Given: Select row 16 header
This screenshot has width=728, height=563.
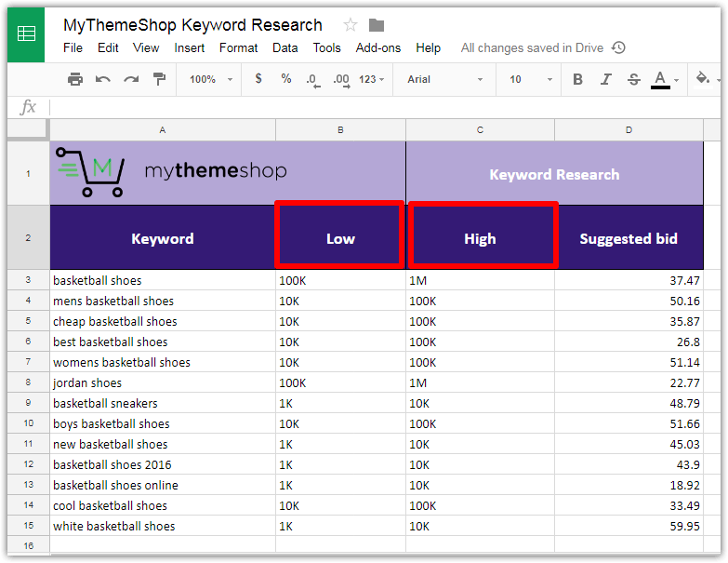Looking at the screenshot, I should [28, 545].
